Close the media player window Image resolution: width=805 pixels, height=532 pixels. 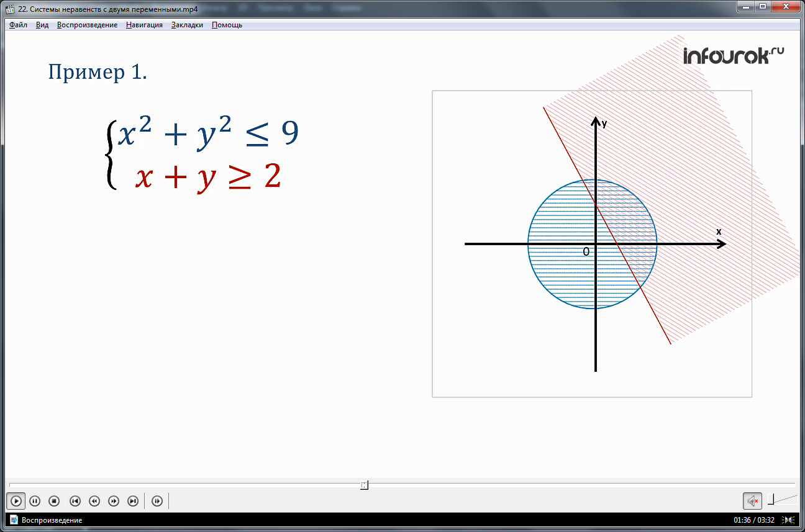(786, 6)
